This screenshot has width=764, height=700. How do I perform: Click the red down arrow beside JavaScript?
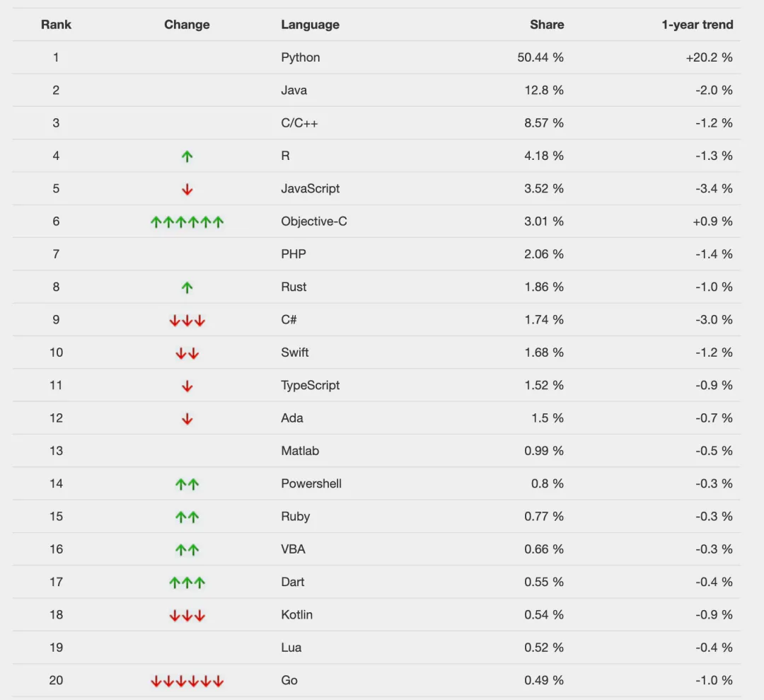(x=187, y=189)
